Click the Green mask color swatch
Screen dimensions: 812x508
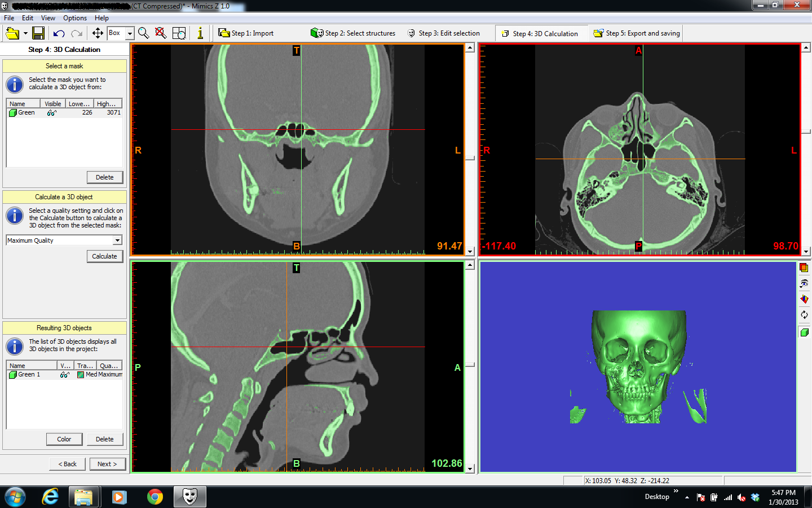[x=12, y=113]
